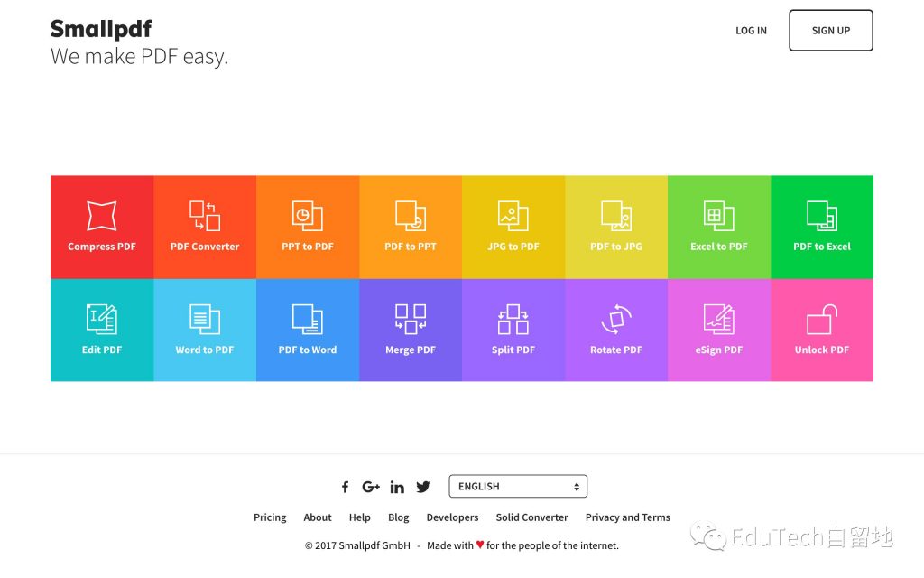Image resolution: width=924 pixels, height=578 pixels.
Task: Select the PDF to Word icon
Action: pyautogui.click(x=308, y=319)
